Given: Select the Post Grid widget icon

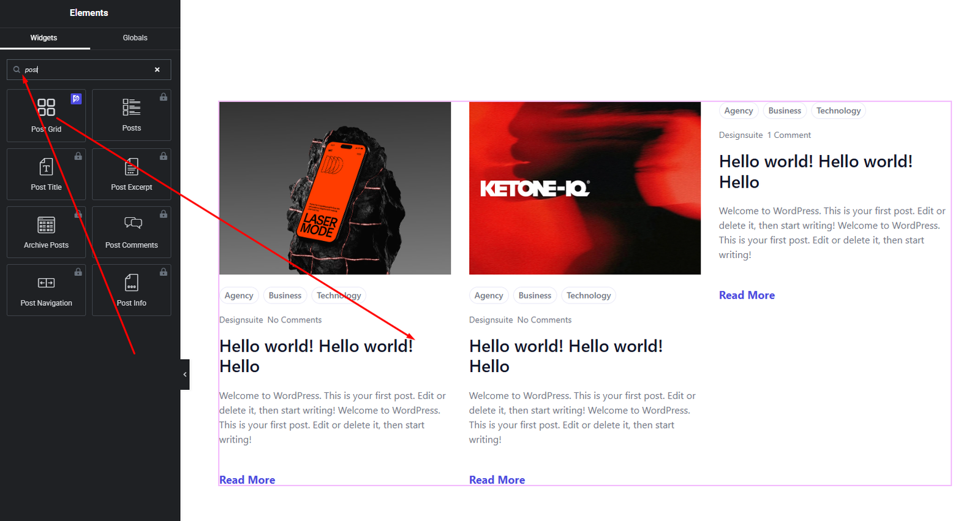Looking at the screenshot, I should (46, 108).
